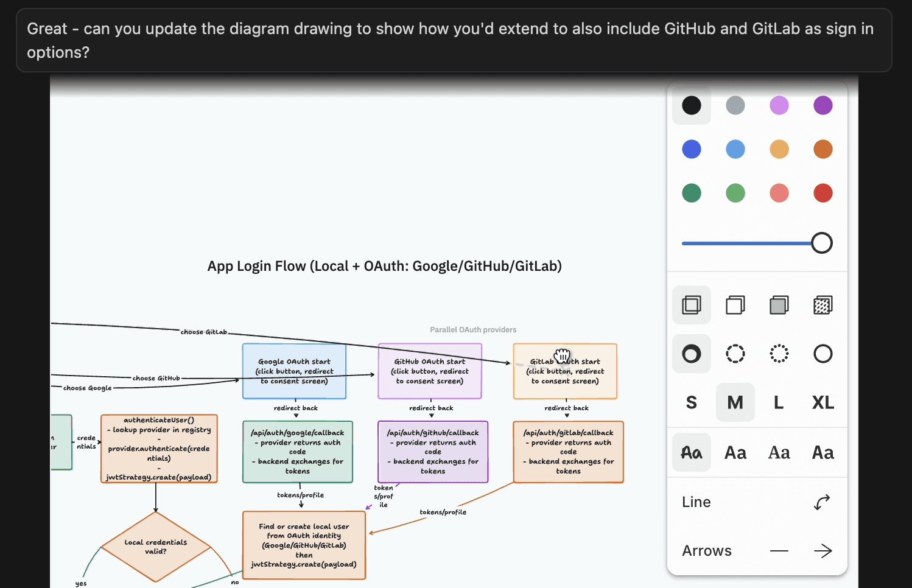Click 'redirect back' label under Google box
Screen dimensions: 912x588
coord(296,408)
